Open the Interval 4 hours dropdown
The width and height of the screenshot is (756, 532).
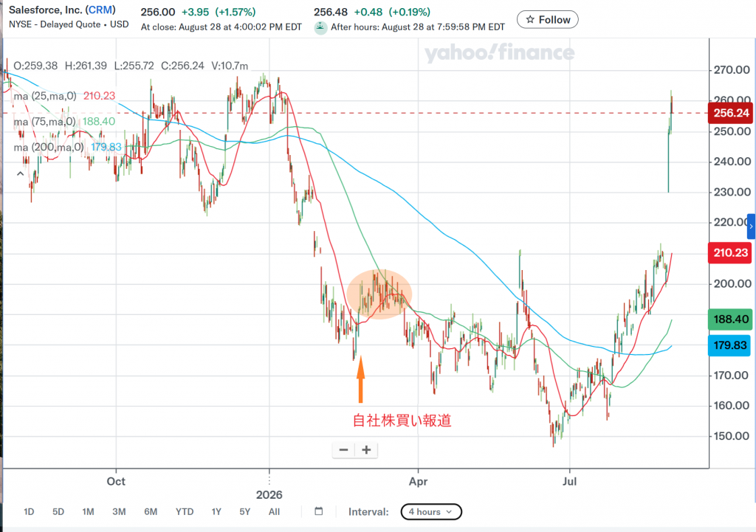coord(431,512)
